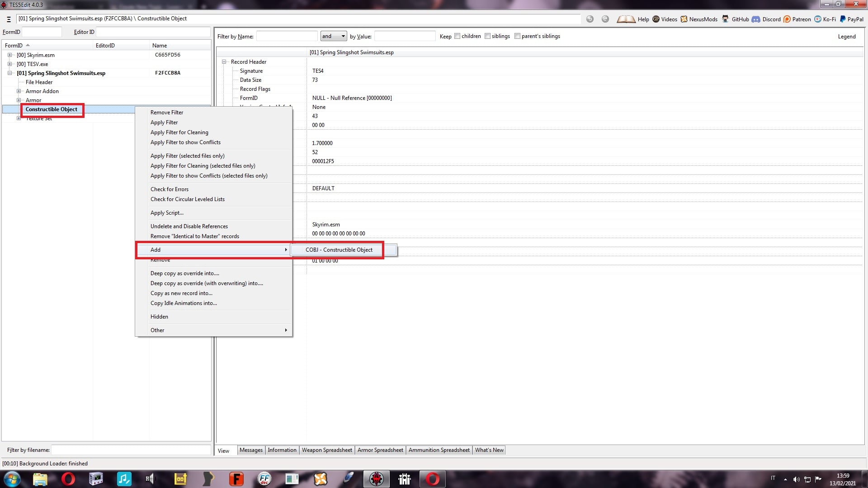Switch to running Opera taskbar window
Image resolution: width=868 pixels, height=488 pixels.
point(433,479)
